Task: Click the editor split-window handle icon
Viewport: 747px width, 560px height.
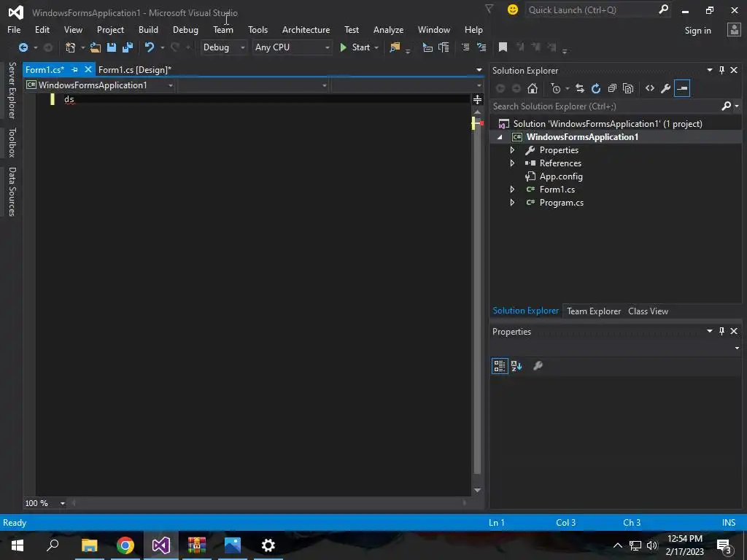Action: tap(477, 99)
